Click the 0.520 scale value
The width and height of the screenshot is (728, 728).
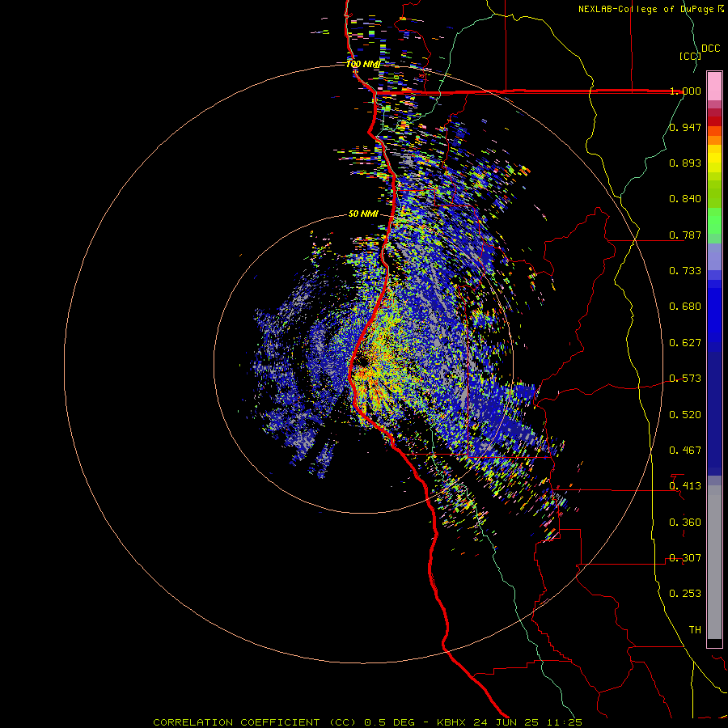[685, 415]
